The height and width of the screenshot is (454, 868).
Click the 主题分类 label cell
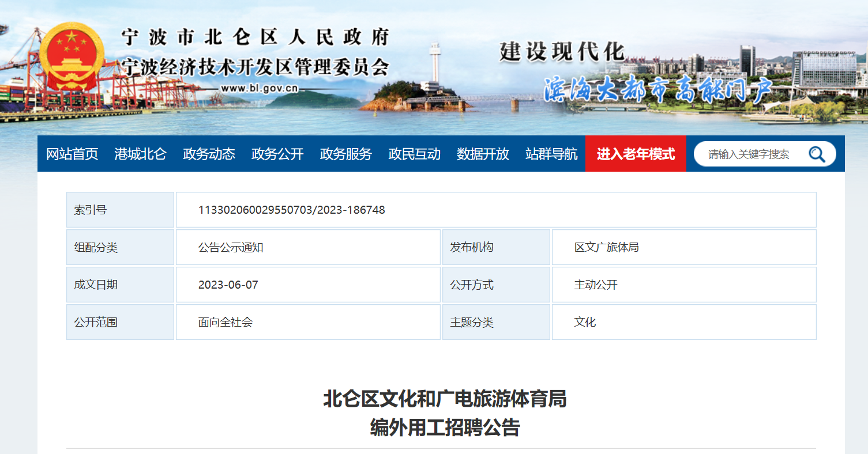click(496, 322)
